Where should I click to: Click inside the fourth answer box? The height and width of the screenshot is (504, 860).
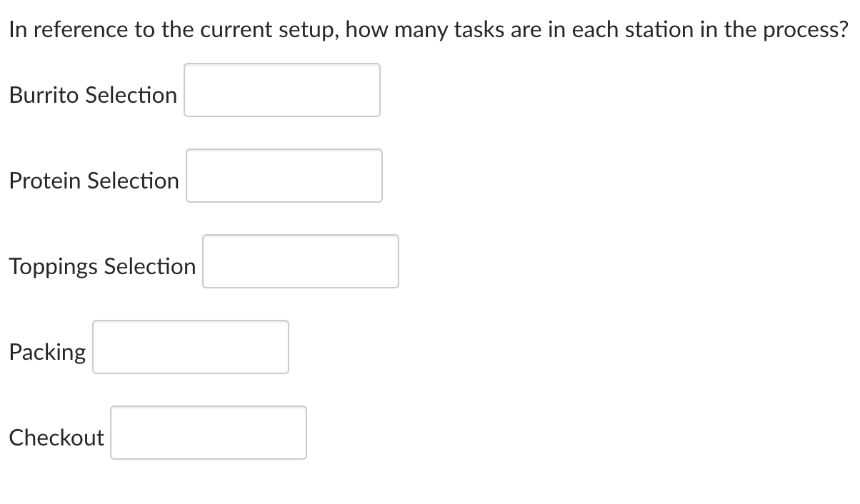tap(190, 347)
